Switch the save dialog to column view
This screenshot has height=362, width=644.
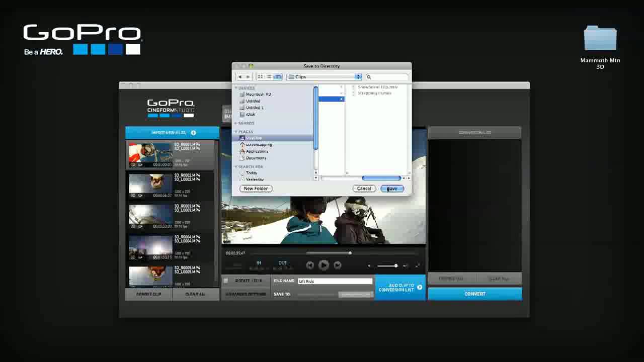(278, 77)
